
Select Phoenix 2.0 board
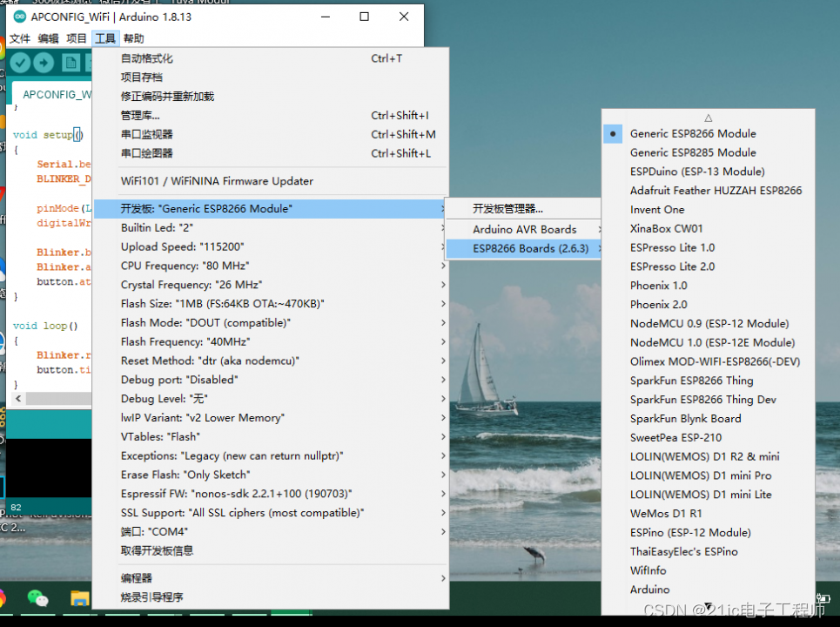[x=709, y=305]
